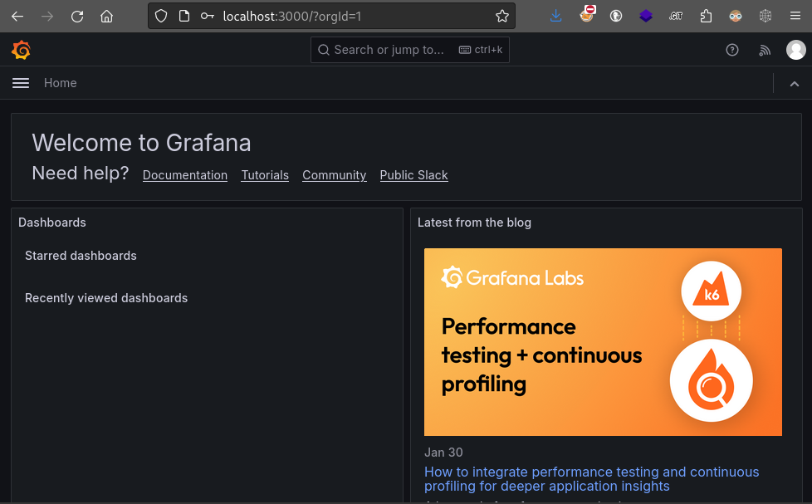Image resolution: width=812 pixels, height=504 pixels.
Task: Open the Grafana help question-mark icon
Action: point(731,50)
